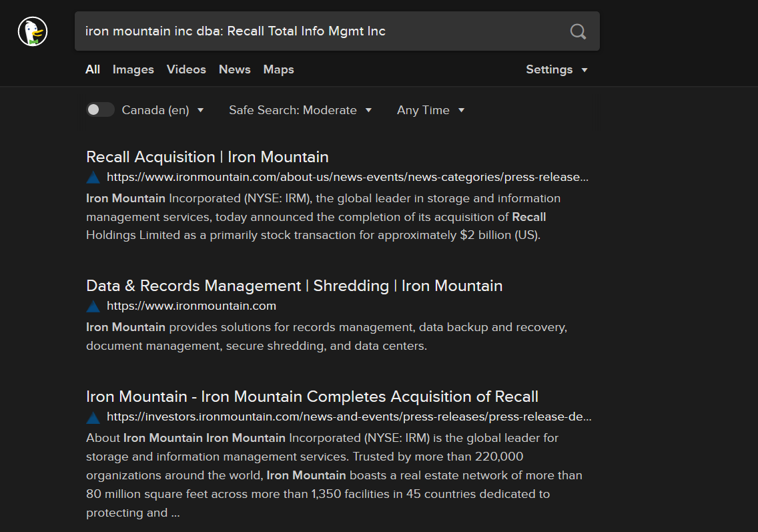Open the 'Recall Acquisition | Iron Mountain' result
Screen dimensions: 758x532
(x=208, y=157)
